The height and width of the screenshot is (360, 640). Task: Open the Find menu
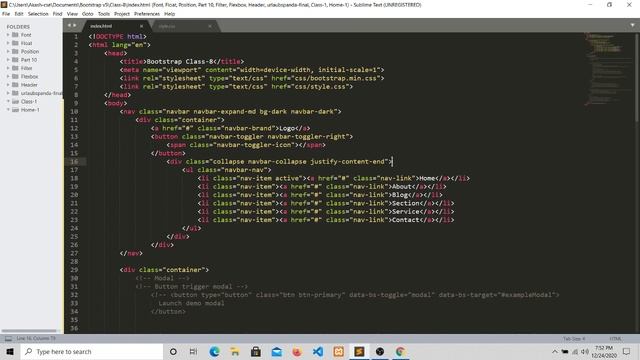58,14
